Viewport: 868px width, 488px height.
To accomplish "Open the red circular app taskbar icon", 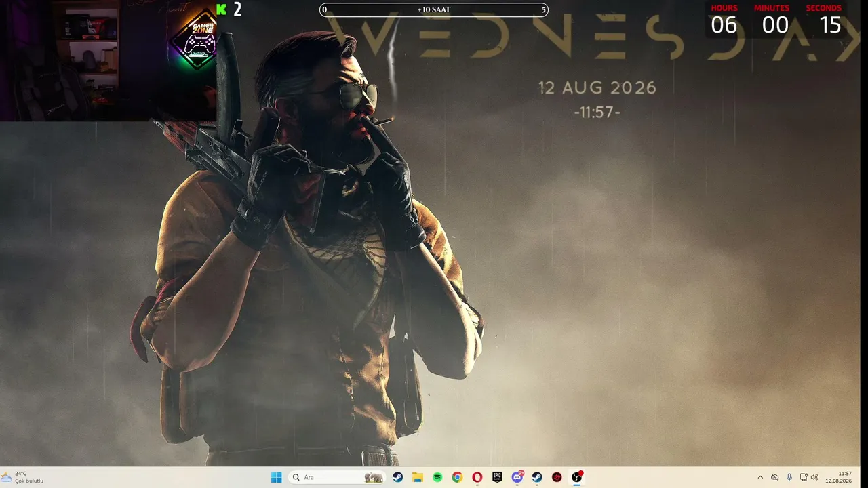I will (557, 477).
